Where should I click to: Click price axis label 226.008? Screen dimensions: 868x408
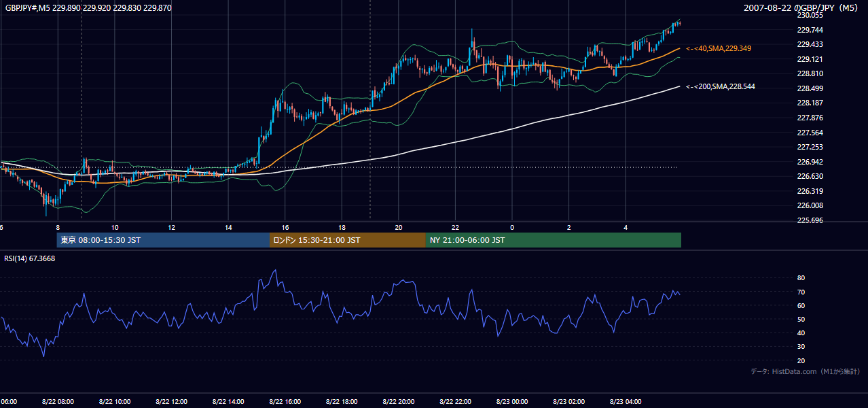point(810,205)
